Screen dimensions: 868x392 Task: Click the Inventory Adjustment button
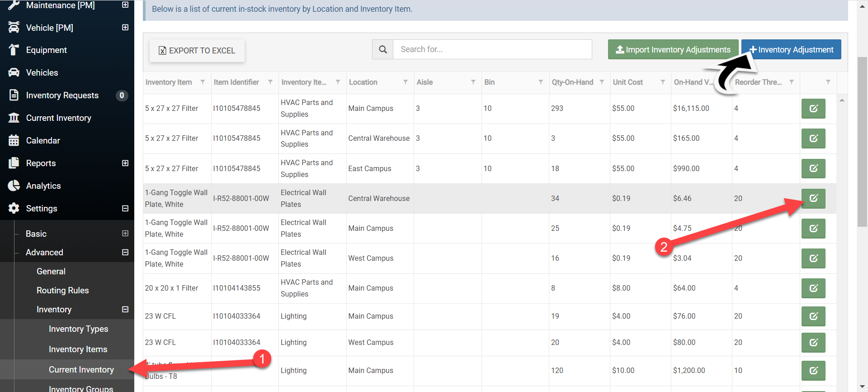pyautogui.click(x=791, y=49)
